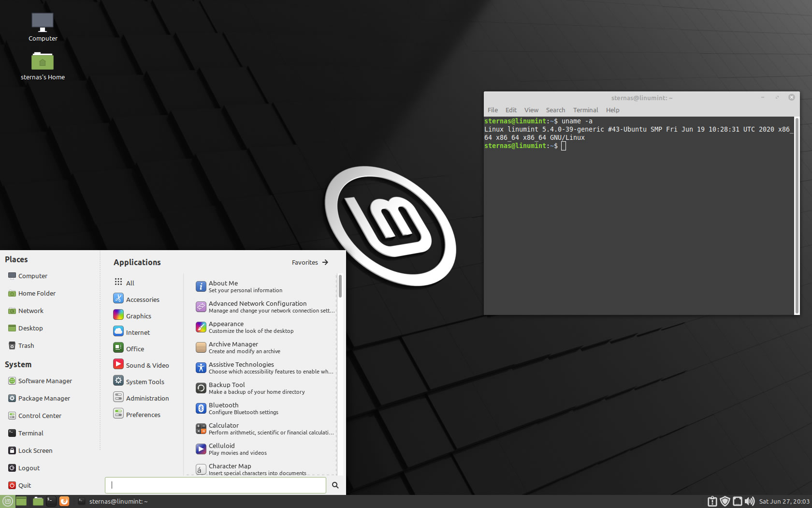
Task: Open the Computer desktop icon
Action: tap(43, 27)
